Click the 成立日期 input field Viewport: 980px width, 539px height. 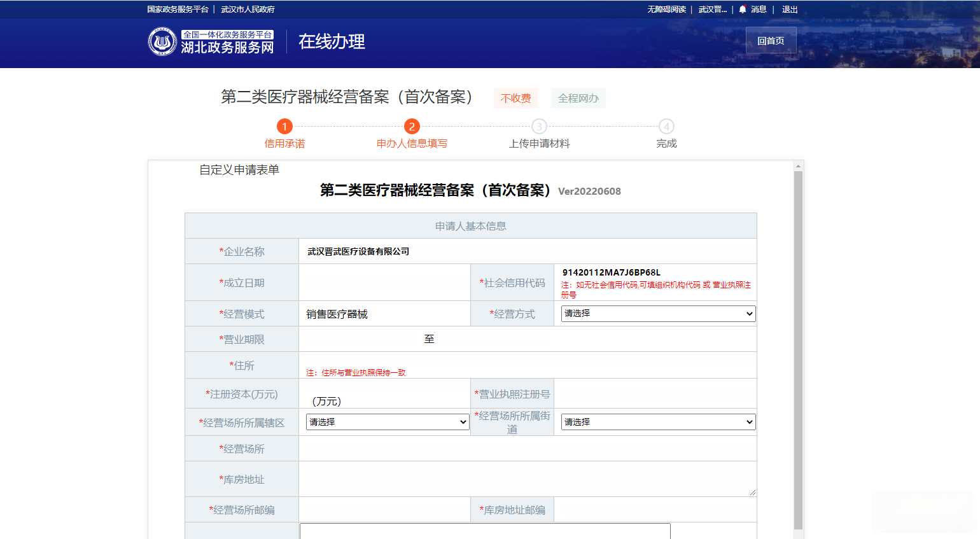point(384,283)
